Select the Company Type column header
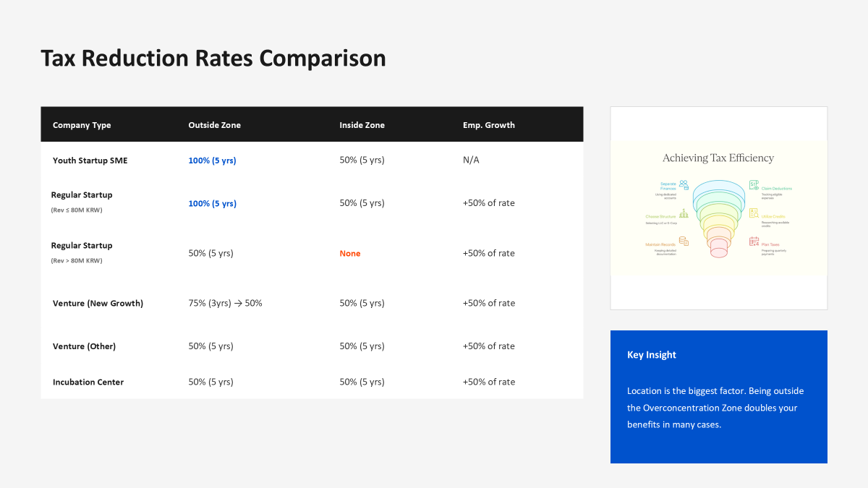This screenshot has height=488, width=868. point(82,125)
